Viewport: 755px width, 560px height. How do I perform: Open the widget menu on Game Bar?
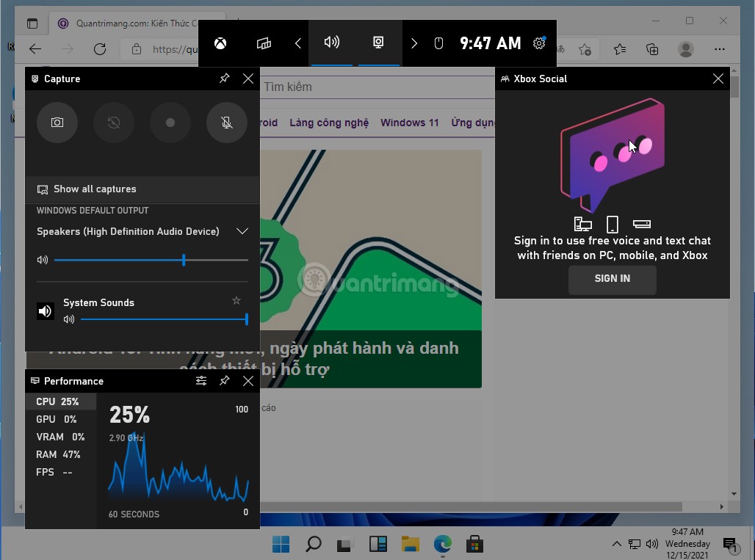click(264, 44)
